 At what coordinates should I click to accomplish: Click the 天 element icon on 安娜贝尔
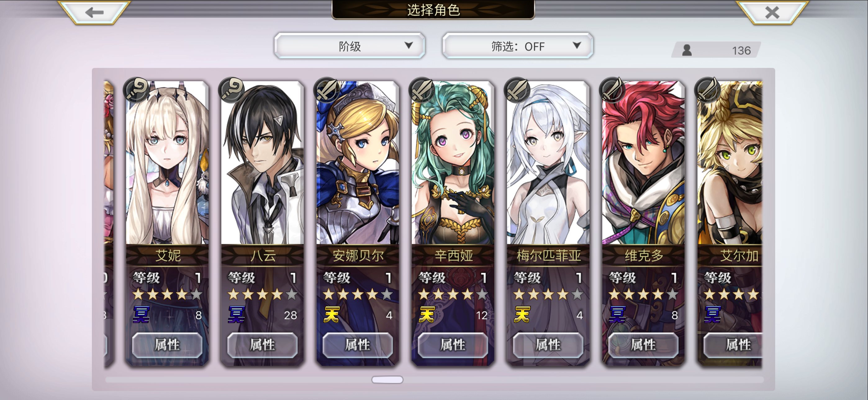[x=332, y=314]
